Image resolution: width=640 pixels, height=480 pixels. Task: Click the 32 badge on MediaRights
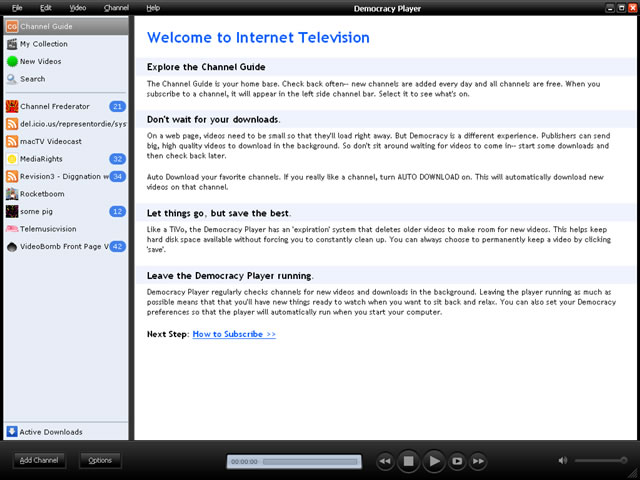click(x=118, y=159)
